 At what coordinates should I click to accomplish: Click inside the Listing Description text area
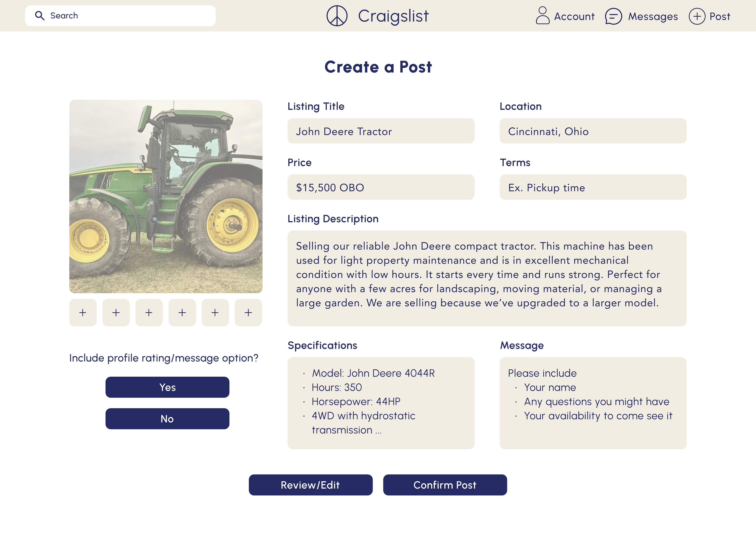486,278
